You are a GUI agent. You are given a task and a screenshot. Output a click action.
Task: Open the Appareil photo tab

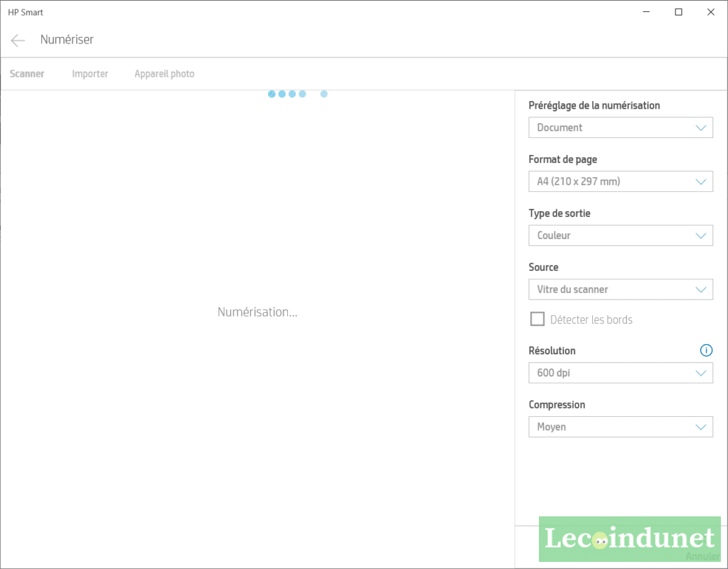click(164, 74)
